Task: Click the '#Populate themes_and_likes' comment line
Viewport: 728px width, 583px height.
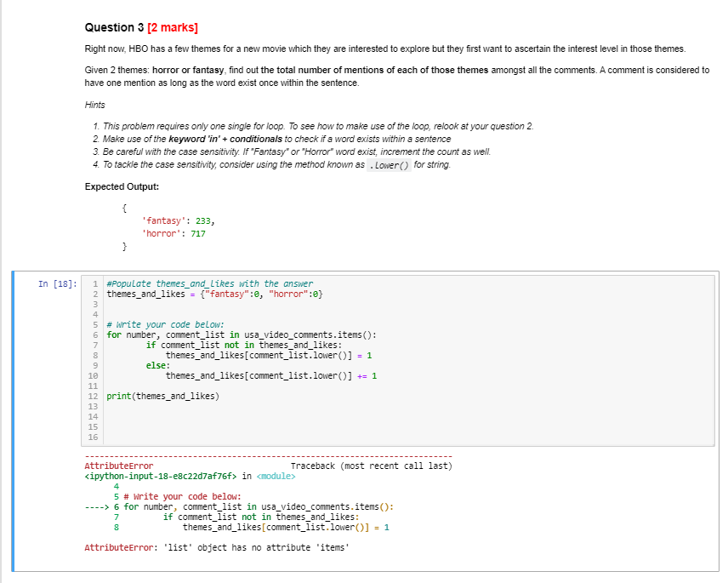Action: (210, 283)
